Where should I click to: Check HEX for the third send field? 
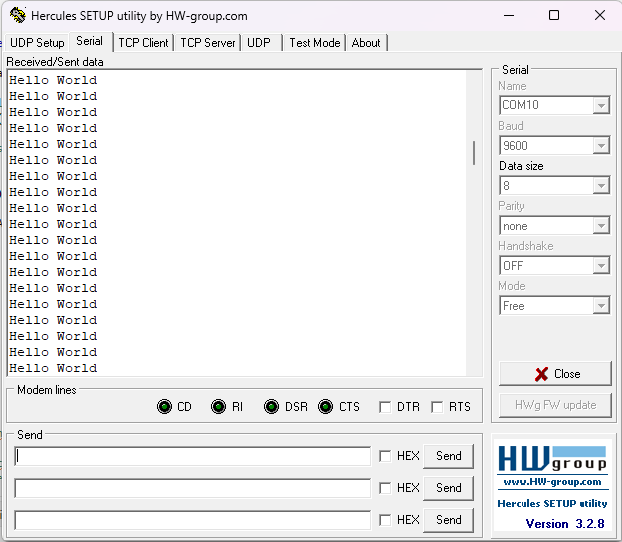[385, 520]
